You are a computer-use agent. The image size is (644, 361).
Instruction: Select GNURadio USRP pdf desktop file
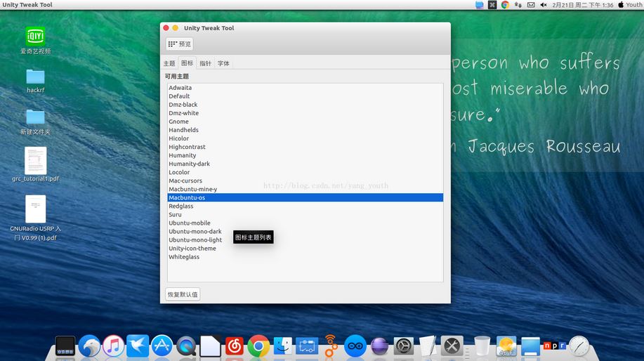point(35,218)
